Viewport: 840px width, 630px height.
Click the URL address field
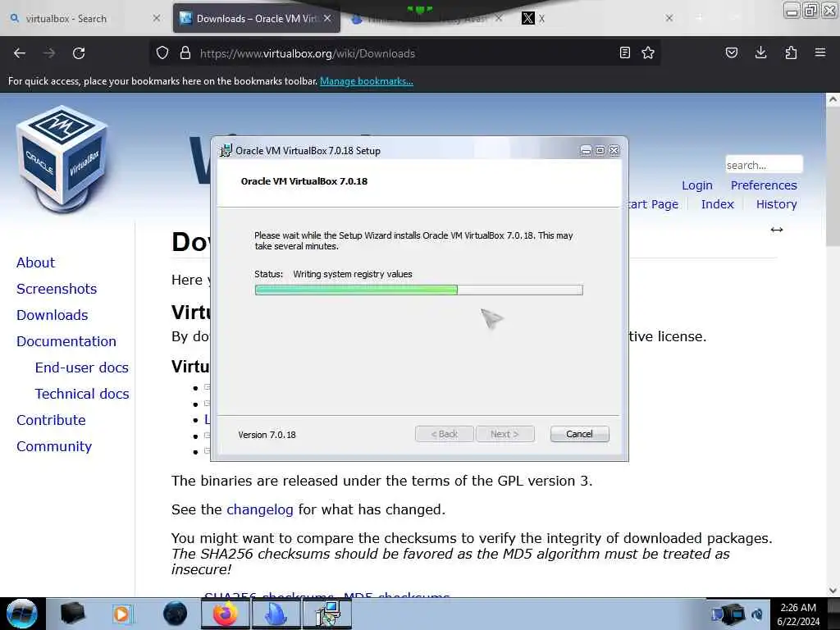(x=404, y=53)
